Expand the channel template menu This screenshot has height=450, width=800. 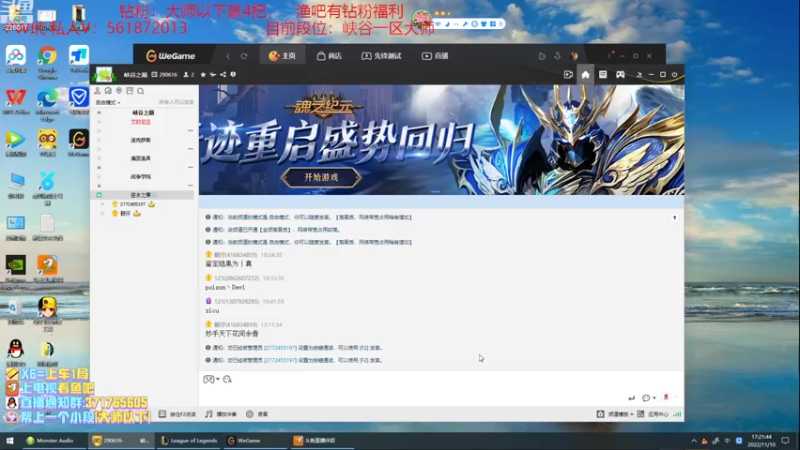(615, 414)
